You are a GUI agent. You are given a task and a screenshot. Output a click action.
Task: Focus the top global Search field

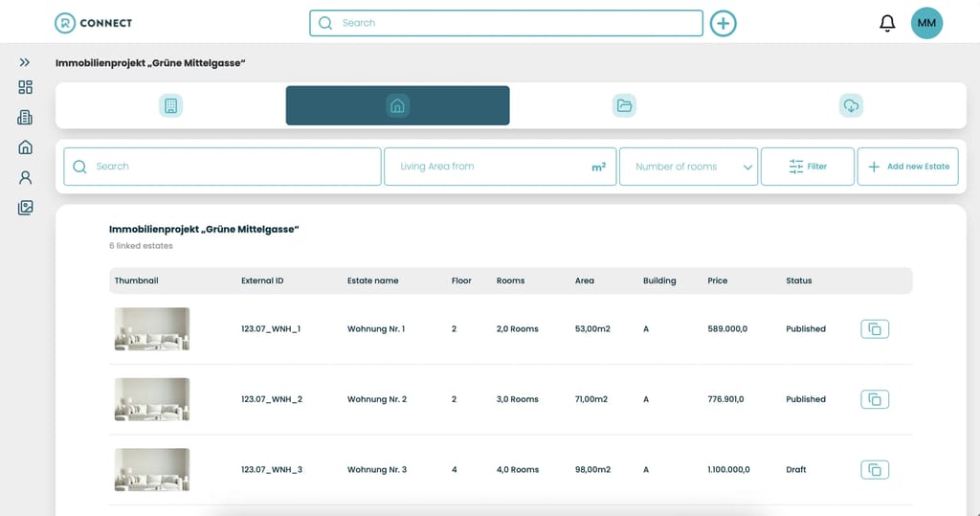click(506, 23)
